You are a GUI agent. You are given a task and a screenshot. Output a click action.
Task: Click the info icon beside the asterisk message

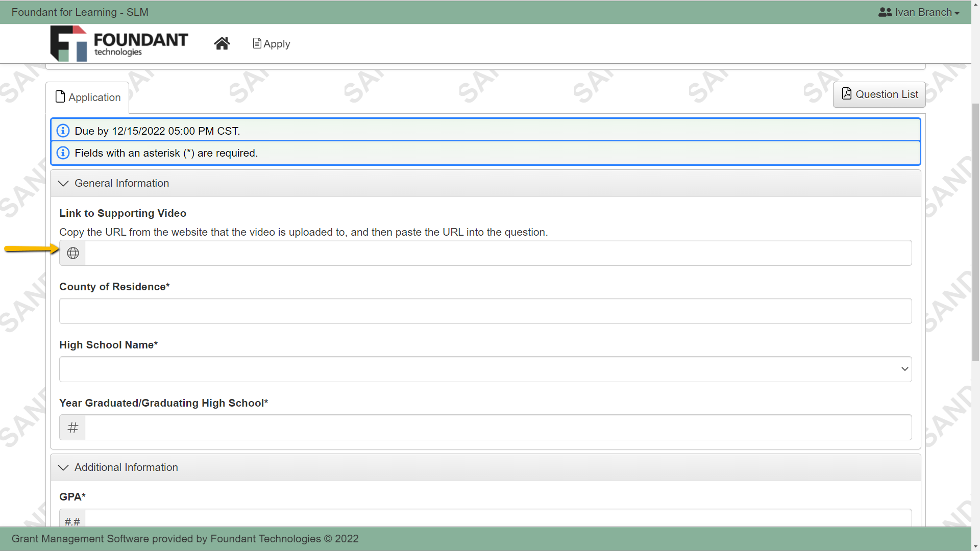point(63,153)
